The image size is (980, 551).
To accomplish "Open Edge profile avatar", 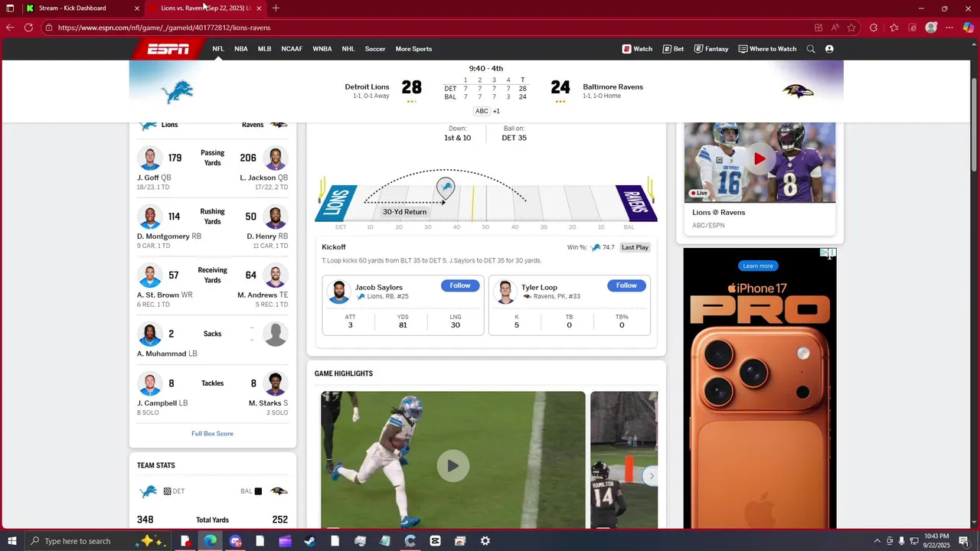I will click(x=931, y=28).
